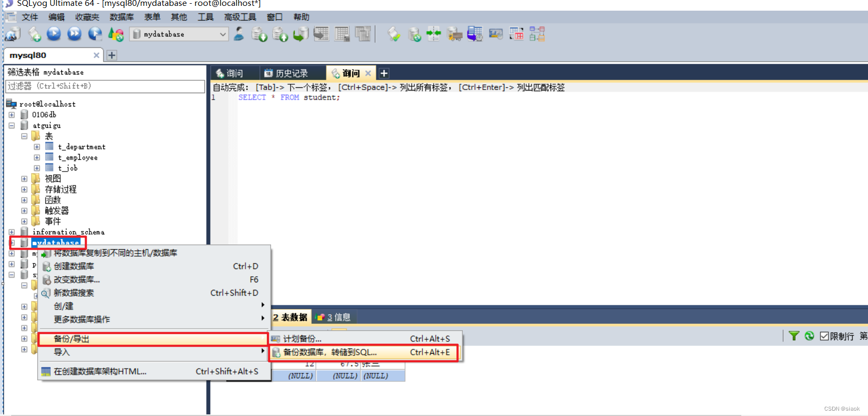Screen dimensions: 868x416
Task: Choose 将数据库复制到不同的主机/数据库
Action: (154, 252)
